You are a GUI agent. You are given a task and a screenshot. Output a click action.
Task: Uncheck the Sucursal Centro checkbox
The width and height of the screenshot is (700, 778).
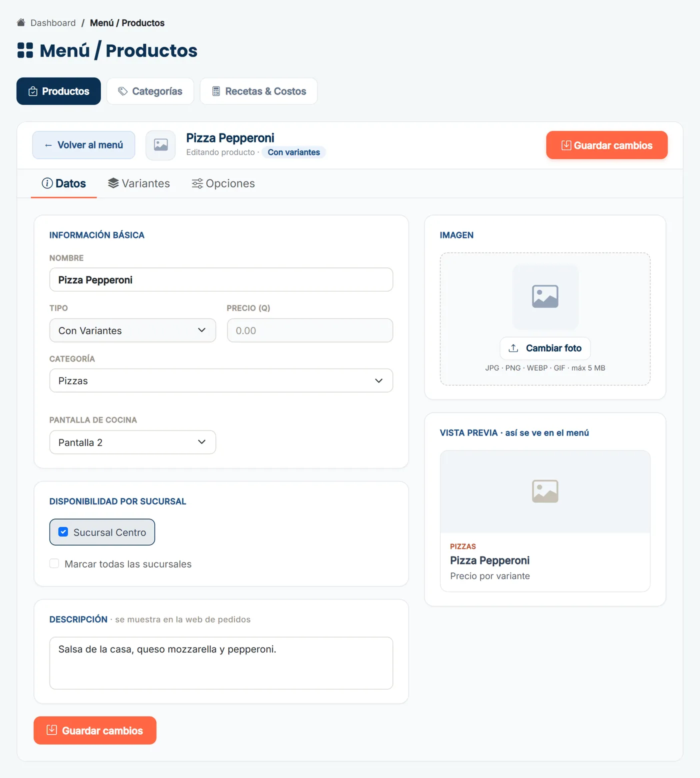63,532
